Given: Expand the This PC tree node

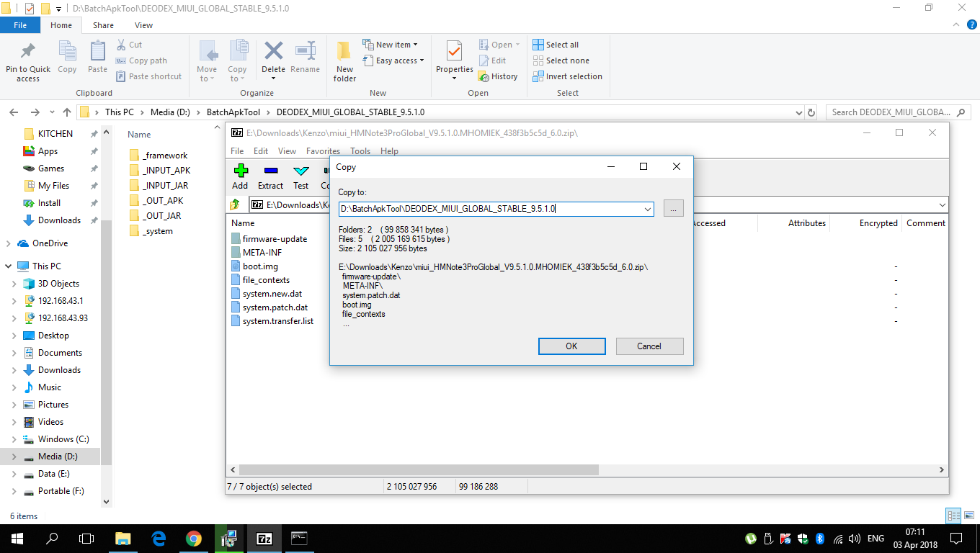Looking at the screenshot, I should [9, 266].
